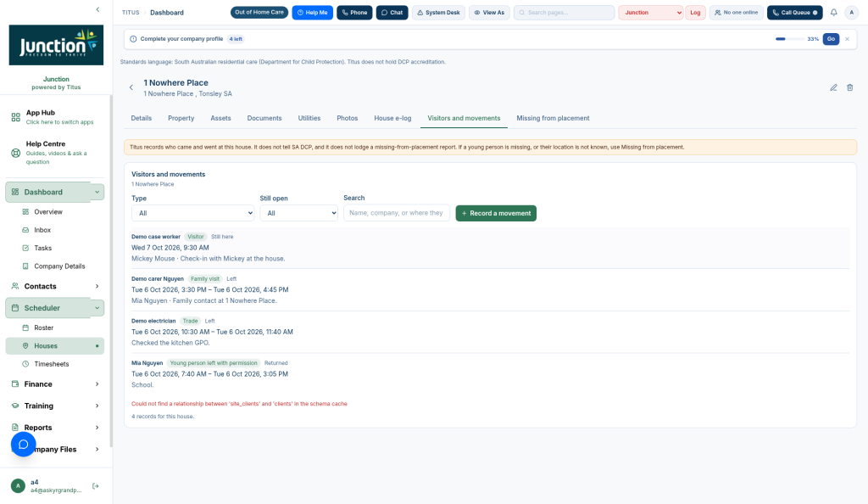Click the Log button

coord(695,12)
